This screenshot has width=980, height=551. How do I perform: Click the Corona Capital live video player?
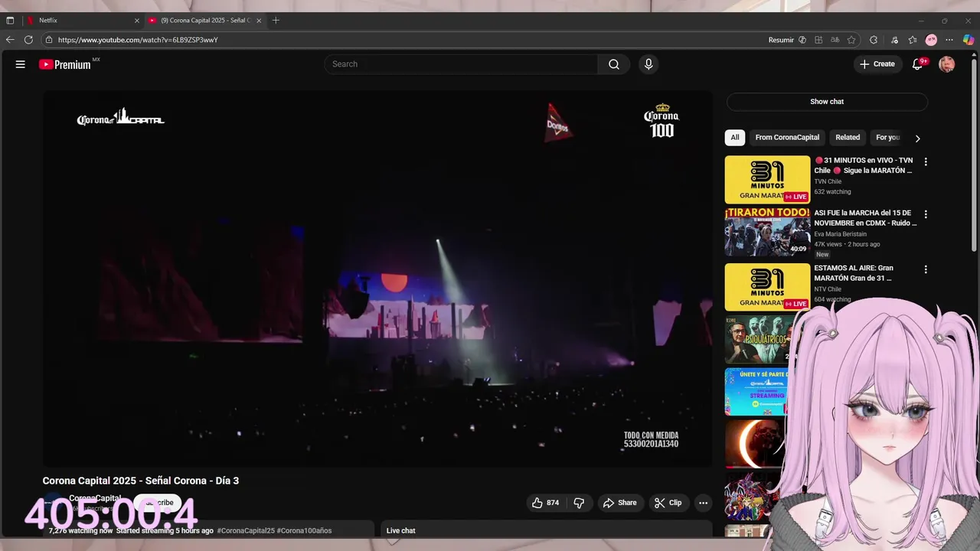coord(377,279)
